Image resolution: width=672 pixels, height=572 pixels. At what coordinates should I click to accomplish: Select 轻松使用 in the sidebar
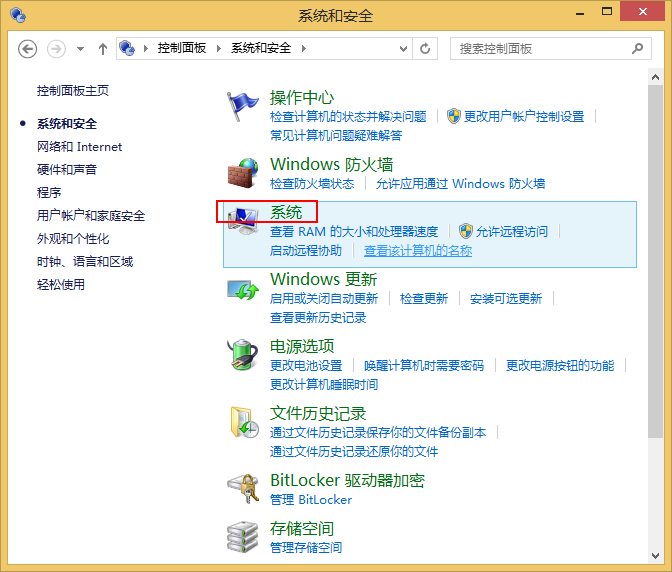[61, 284]
